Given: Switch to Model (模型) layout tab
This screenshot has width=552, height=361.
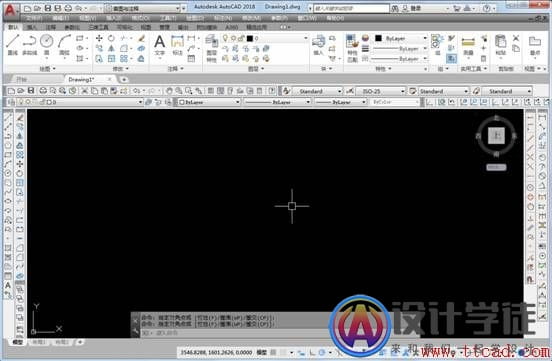Looking at the screenshot, I should pyautogui.click(x=17, y=342).
